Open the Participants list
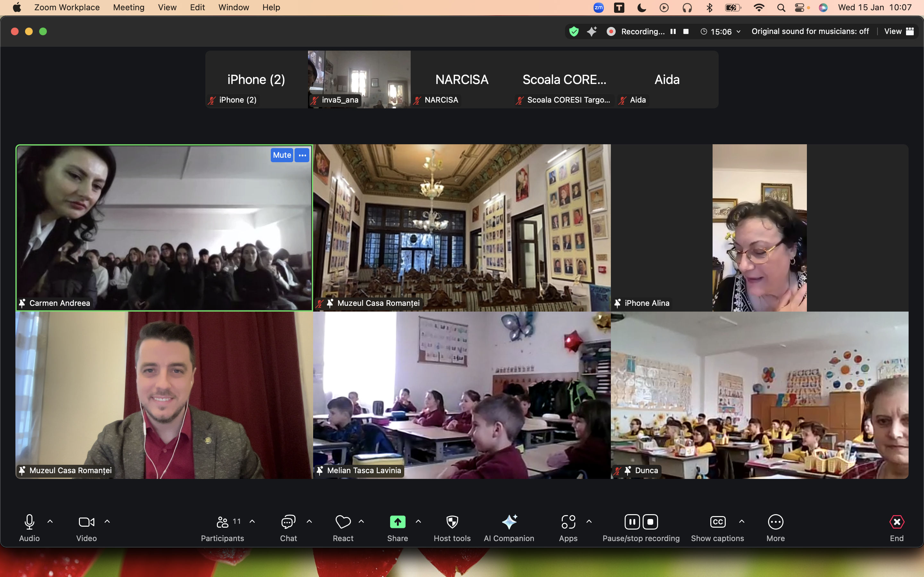The image size is (924, 577). tap(223, 522)
